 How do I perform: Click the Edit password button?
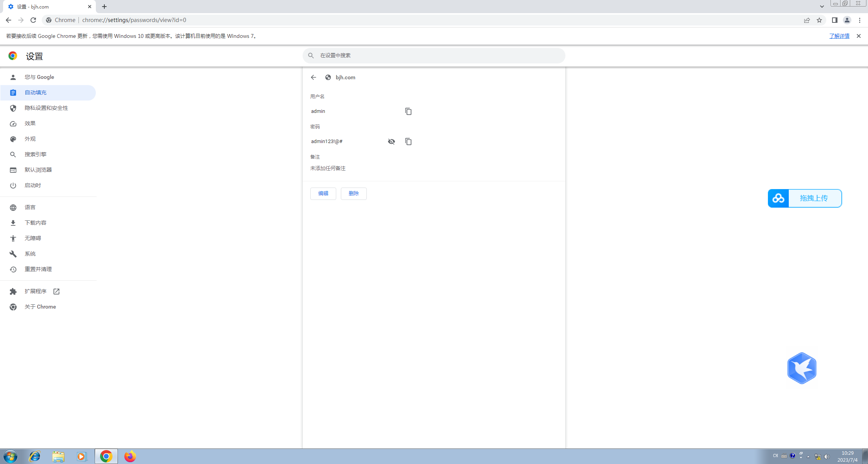[323, 194]
